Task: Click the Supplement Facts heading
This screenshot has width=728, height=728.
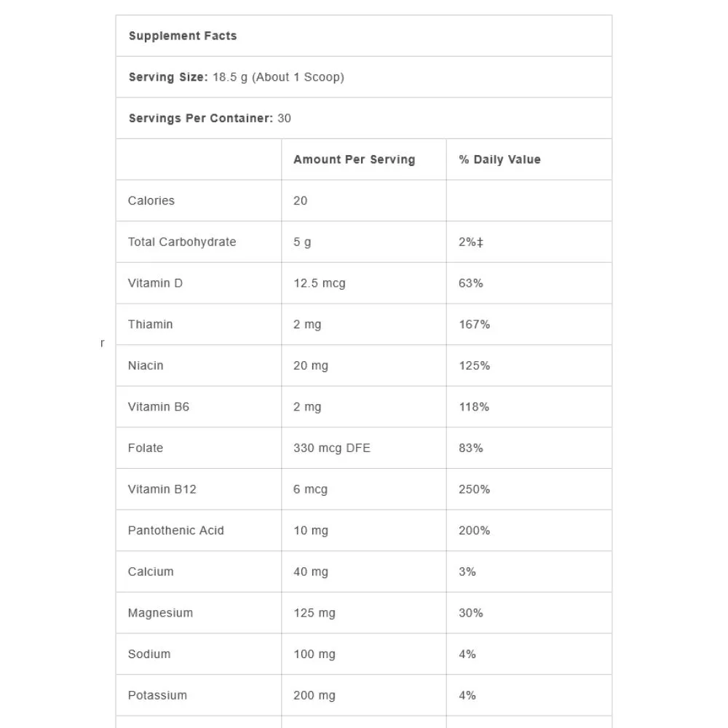Action: tap(183, 36)
